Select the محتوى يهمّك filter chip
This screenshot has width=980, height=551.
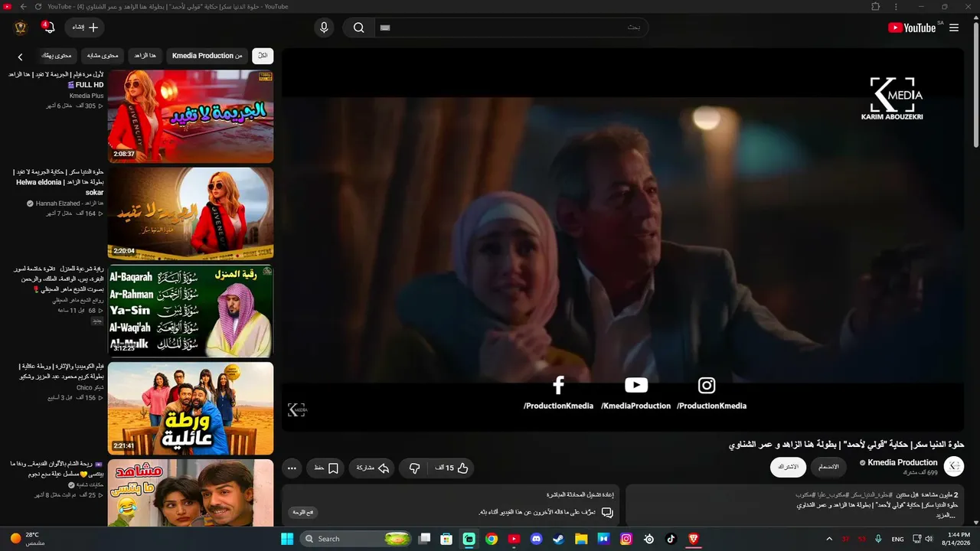click(x=56, y=56)
